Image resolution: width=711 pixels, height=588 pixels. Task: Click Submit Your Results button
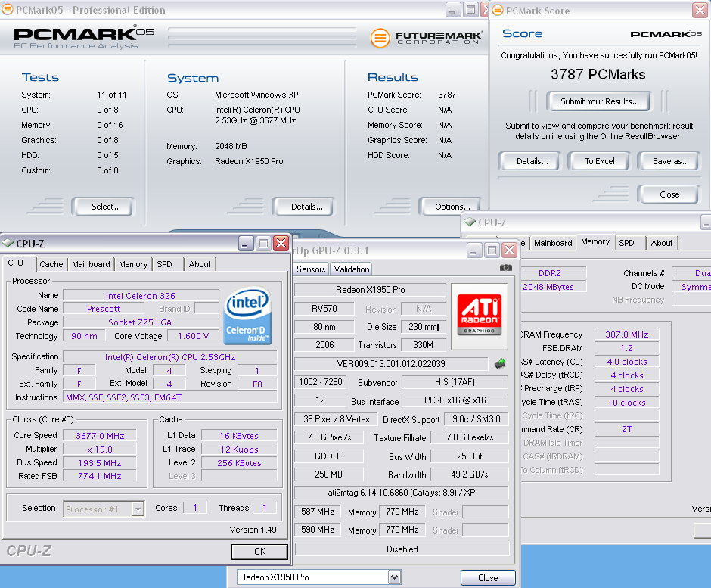tap(599, 101)
